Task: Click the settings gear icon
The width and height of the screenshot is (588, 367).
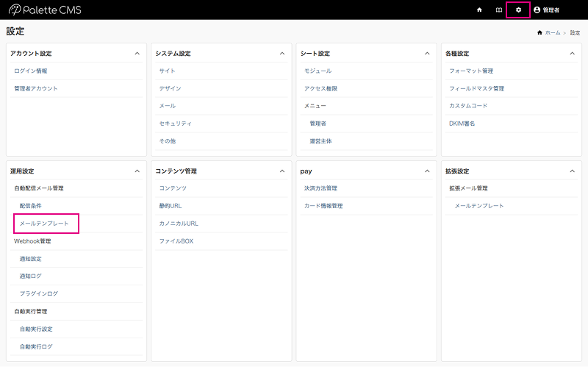Action: click(x=518, y=10)
